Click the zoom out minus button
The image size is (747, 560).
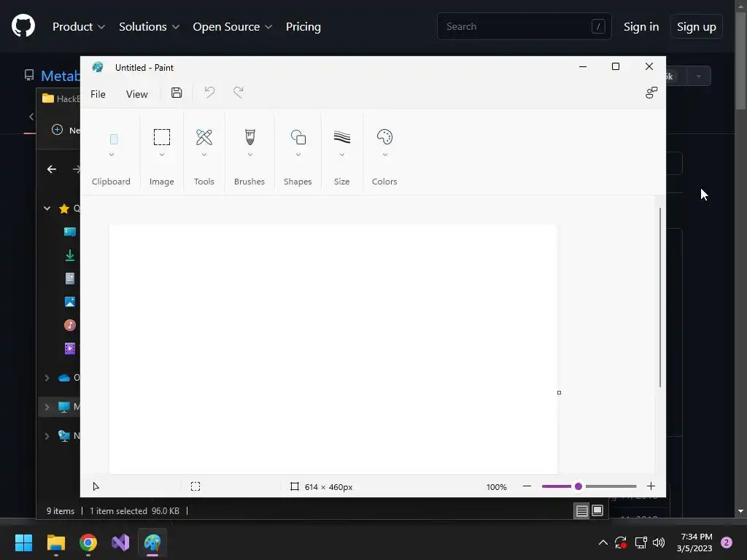pos(527,486)
